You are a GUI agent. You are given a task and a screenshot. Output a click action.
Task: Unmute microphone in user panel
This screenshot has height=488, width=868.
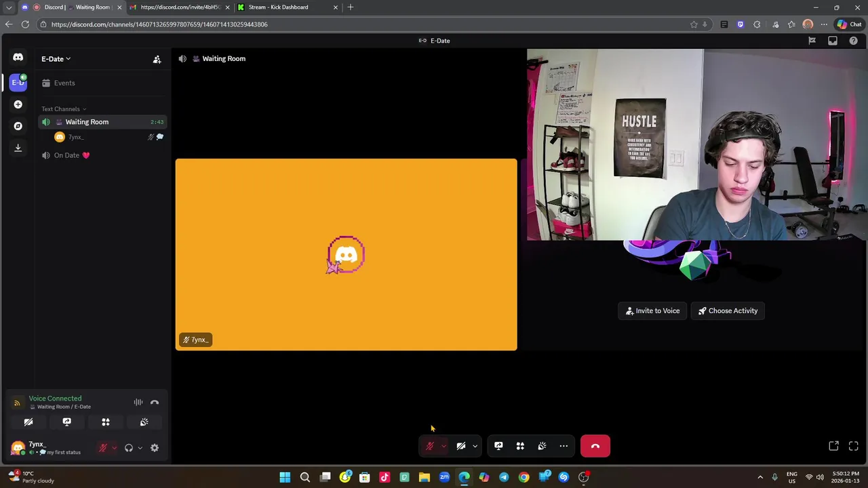(x=103, y=448)
